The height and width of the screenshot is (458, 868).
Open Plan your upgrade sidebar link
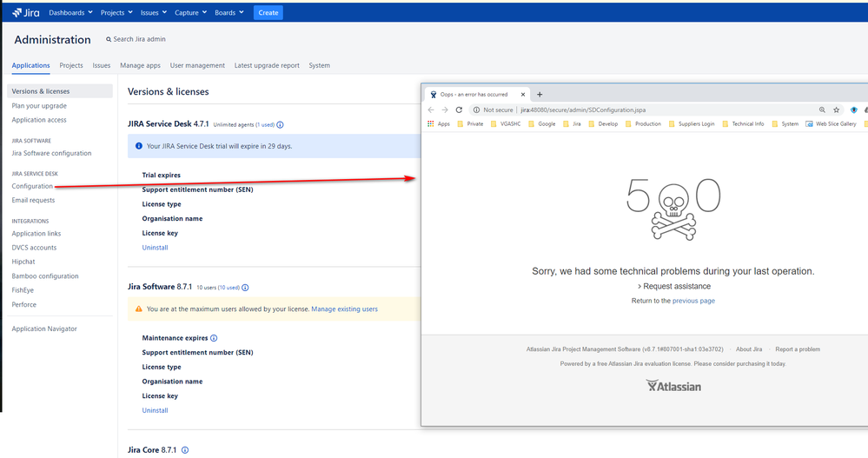point(39,106)
